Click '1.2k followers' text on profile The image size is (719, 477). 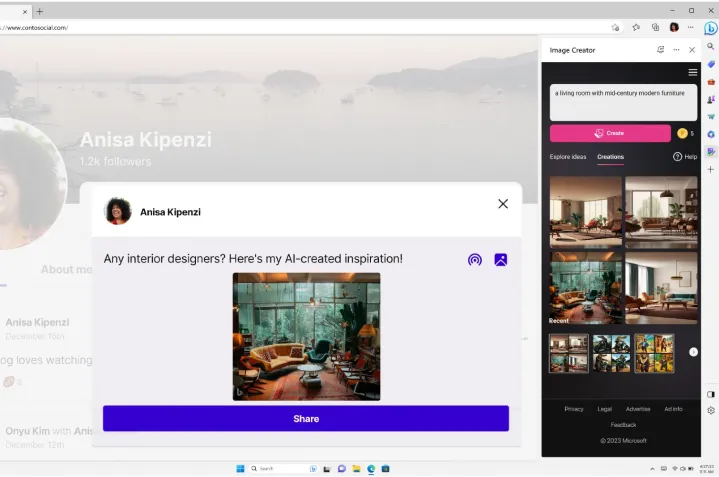tap(115, 161)
